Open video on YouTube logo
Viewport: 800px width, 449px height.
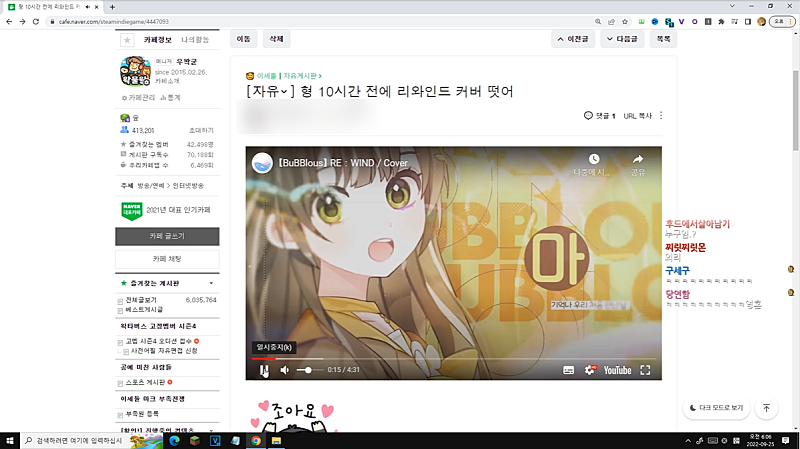tap(617, 370)
